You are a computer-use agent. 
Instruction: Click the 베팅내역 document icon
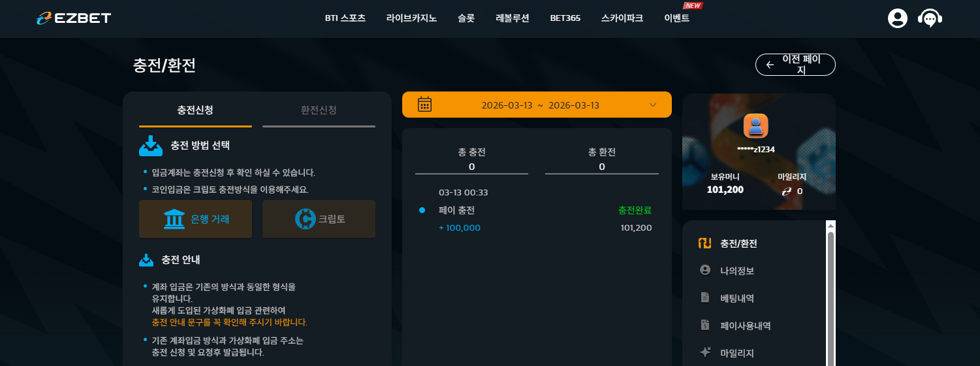[x=704, y=297]
